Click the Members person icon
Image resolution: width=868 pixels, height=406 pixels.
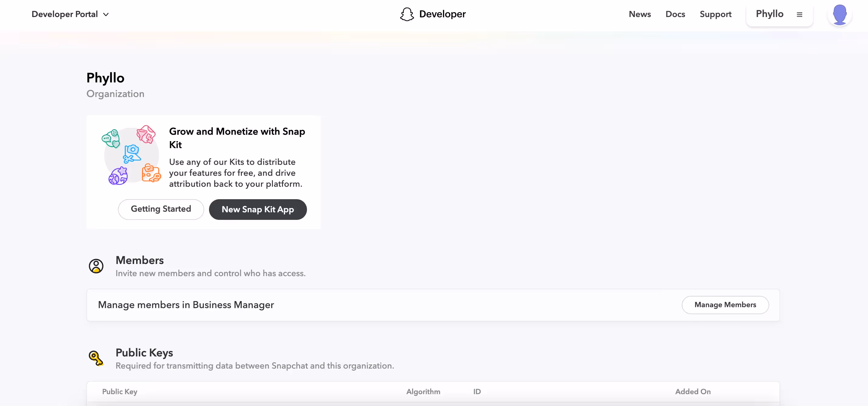pos(96,266)
